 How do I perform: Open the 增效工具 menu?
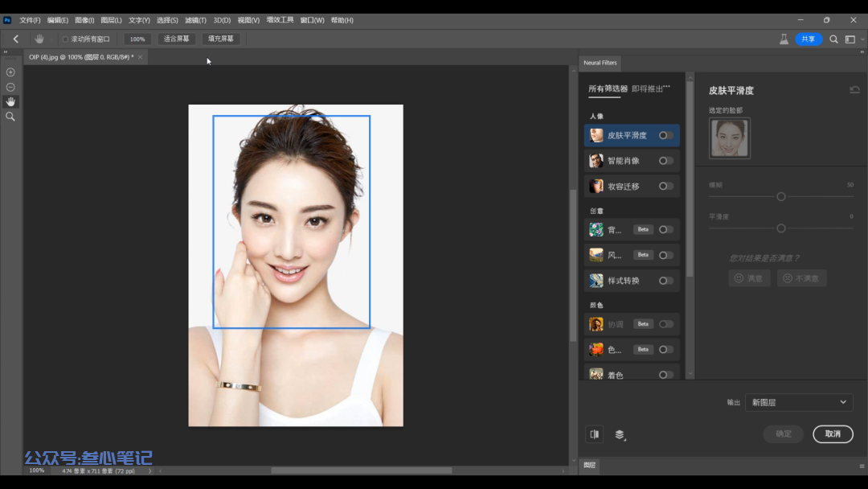(x=280, y=20)
